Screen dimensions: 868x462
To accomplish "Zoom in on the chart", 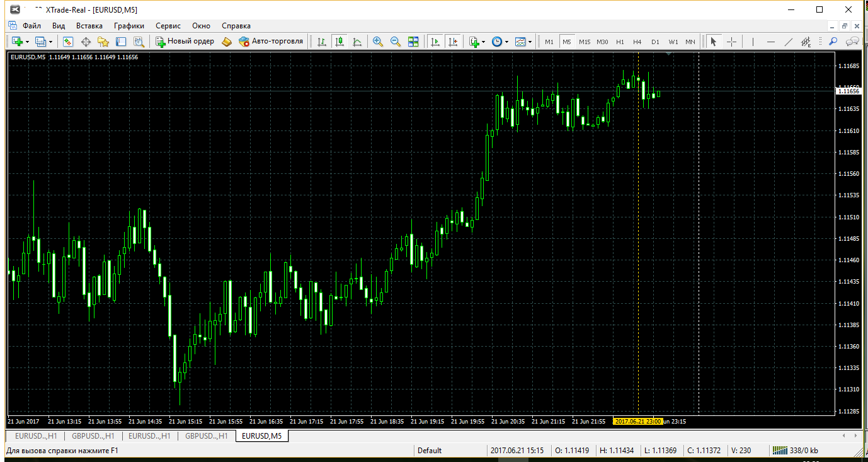I will [x=378, y=42].
